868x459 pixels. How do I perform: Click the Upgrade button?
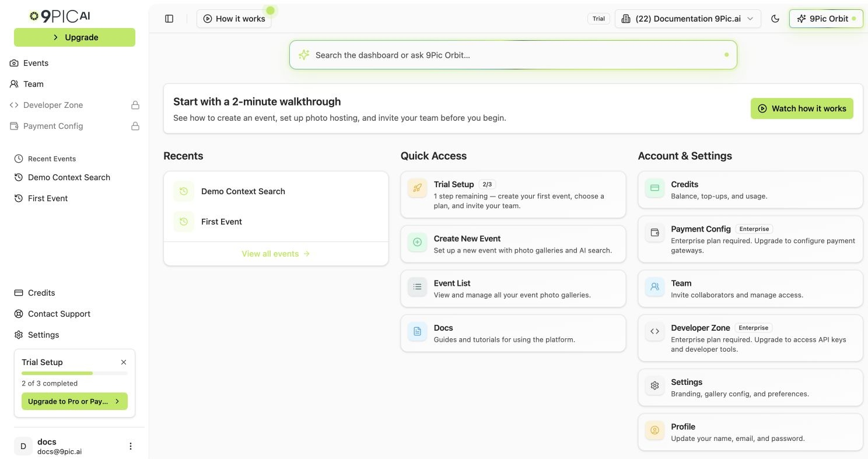(75, 37)
